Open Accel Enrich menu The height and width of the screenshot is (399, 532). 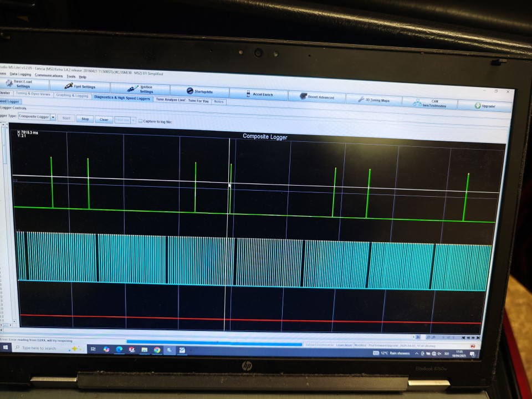point(259,94)
